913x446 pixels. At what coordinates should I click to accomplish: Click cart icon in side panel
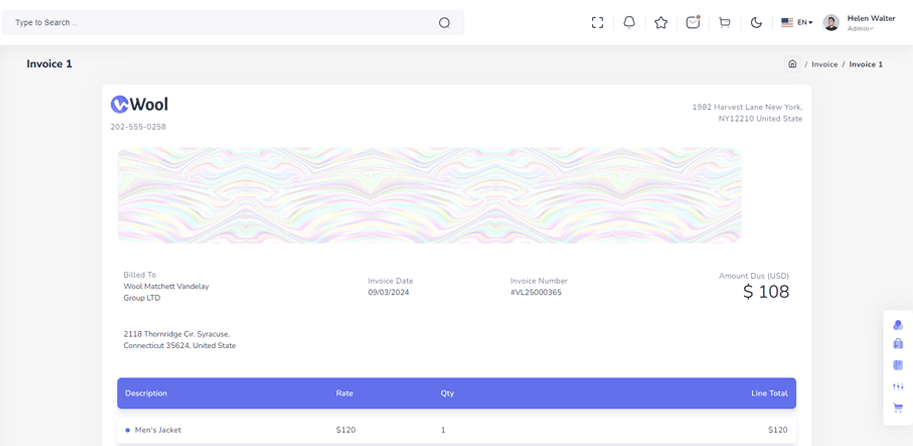click(x=898, y=408)
